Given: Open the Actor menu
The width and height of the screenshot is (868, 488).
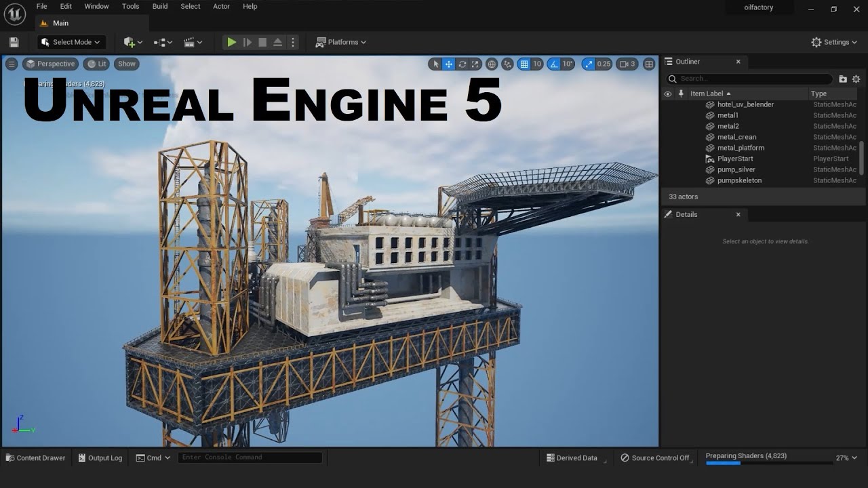Looking at the screenshot, I should tap(221, 6).
